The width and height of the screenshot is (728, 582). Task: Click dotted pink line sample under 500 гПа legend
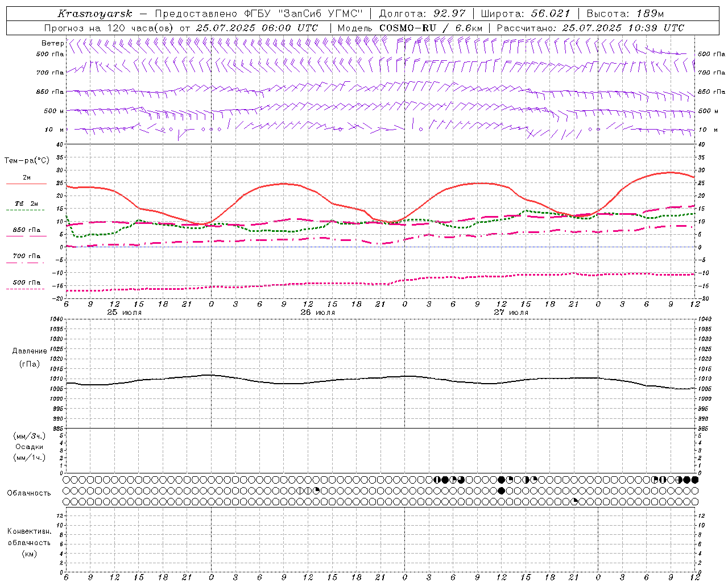tap(26, 289)
